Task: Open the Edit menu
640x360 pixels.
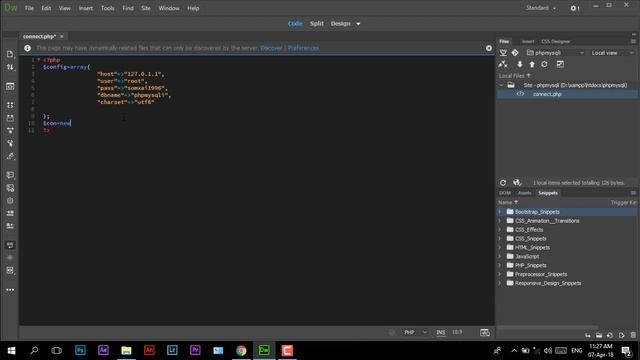Action: 46,8
